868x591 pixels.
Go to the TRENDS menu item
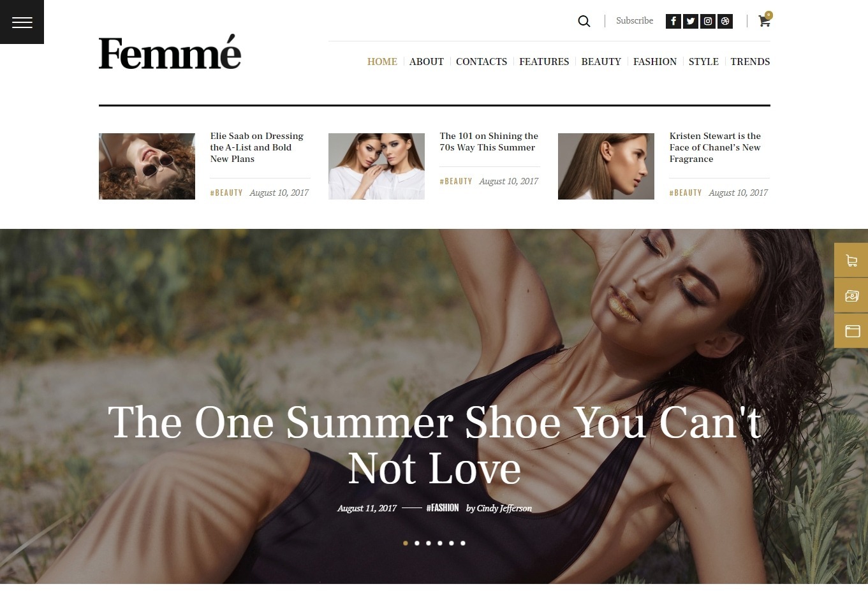pyautogui.click(x=750, y=62)
